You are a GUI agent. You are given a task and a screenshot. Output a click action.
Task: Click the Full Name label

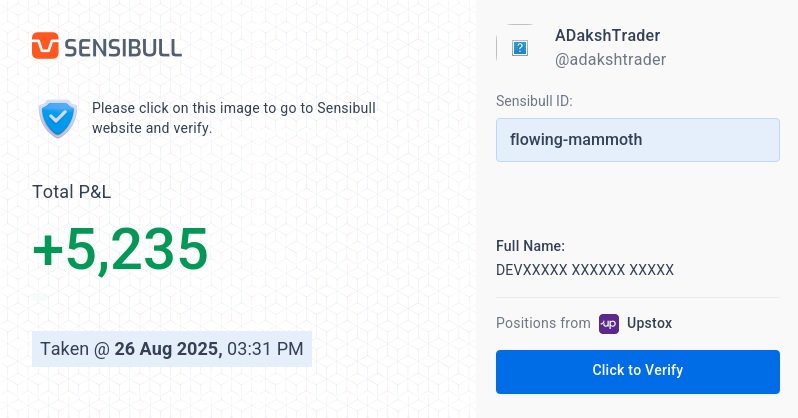coord(530,246)
